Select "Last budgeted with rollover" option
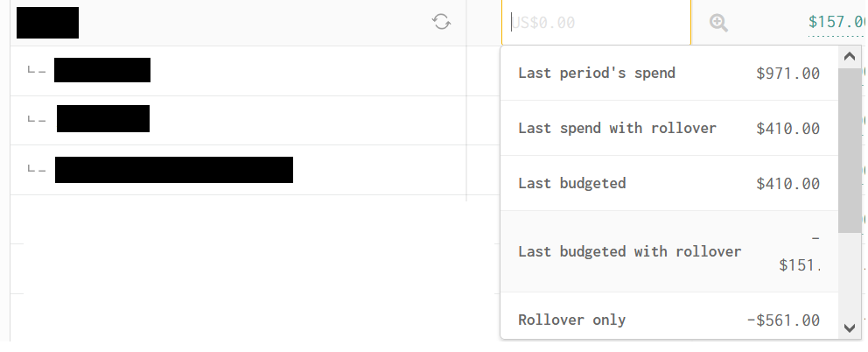Image resolution: width=868 pixels, height=352 pixels. [669, 251]
